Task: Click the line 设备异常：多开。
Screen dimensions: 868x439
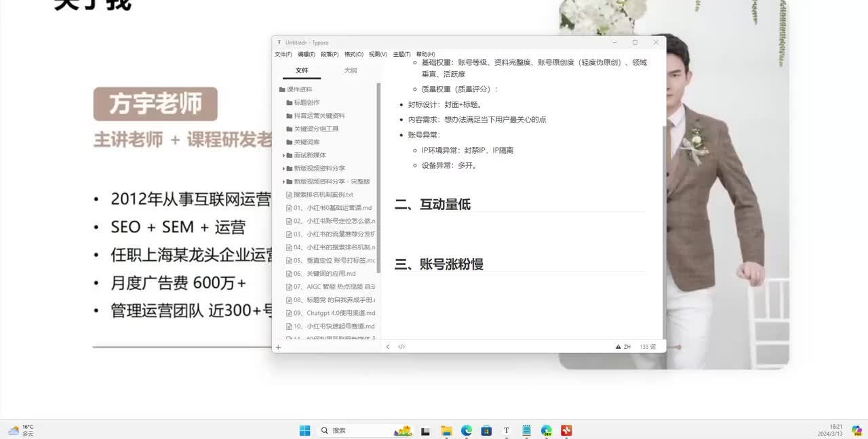Action: 449,165
